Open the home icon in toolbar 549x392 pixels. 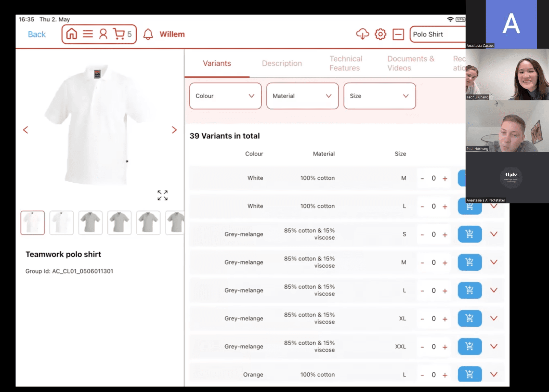coord(72,34)
